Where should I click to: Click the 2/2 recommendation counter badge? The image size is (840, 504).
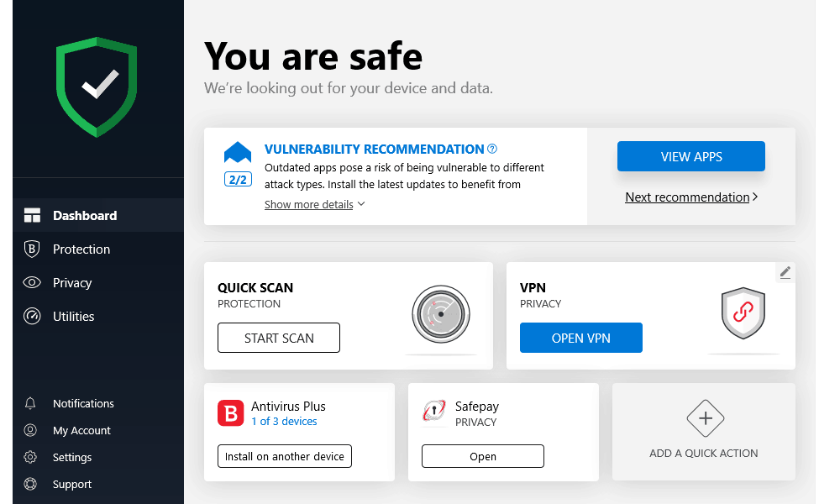click(238, 180)
